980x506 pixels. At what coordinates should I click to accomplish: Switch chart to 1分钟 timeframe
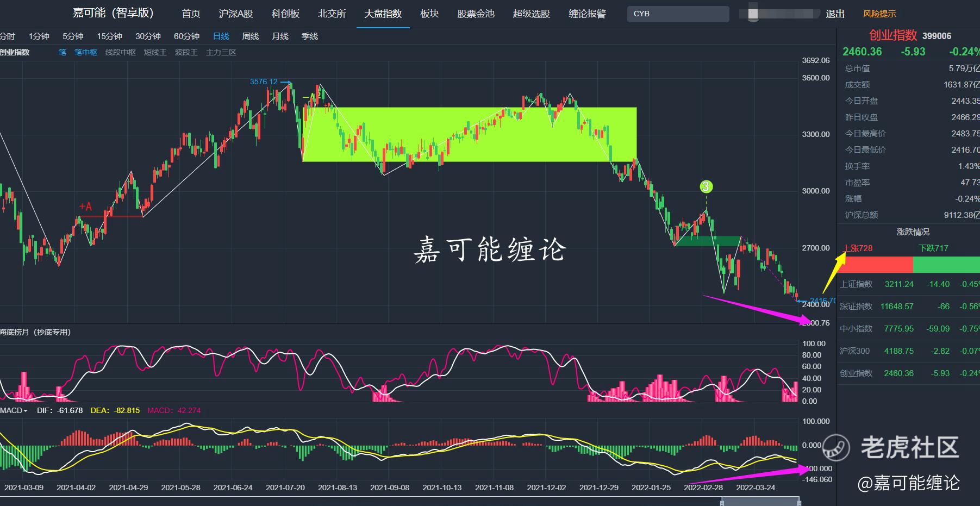click(39, 36)
